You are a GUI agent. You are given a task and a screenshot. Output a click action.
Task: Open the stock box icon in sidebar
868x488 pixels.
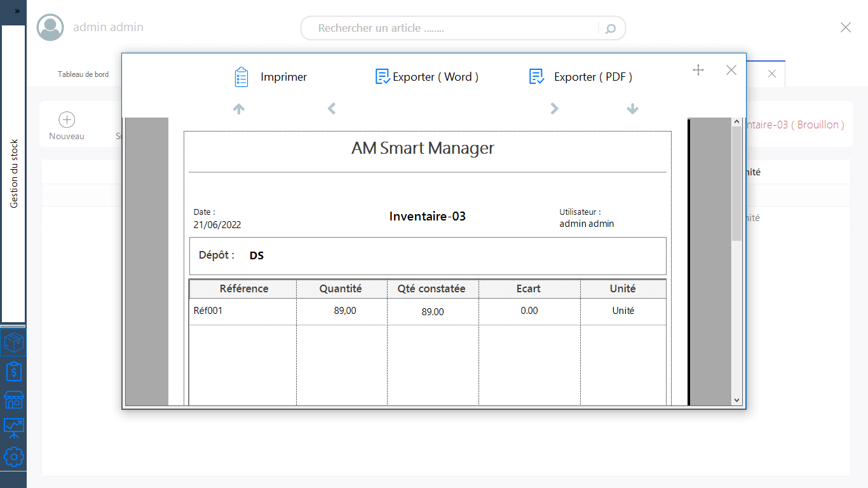[13, 343]
